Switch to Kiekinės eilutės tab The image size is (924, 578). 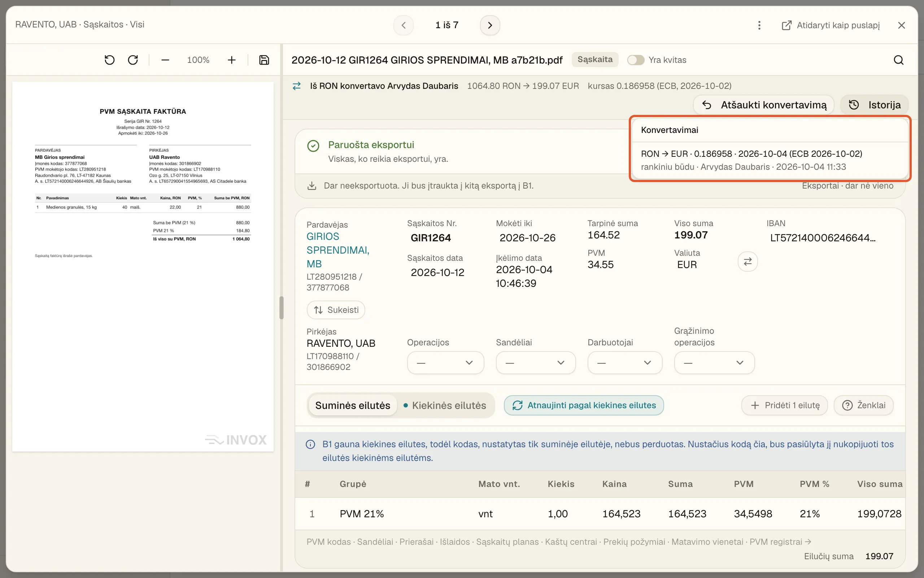click(x=445, y=405)
